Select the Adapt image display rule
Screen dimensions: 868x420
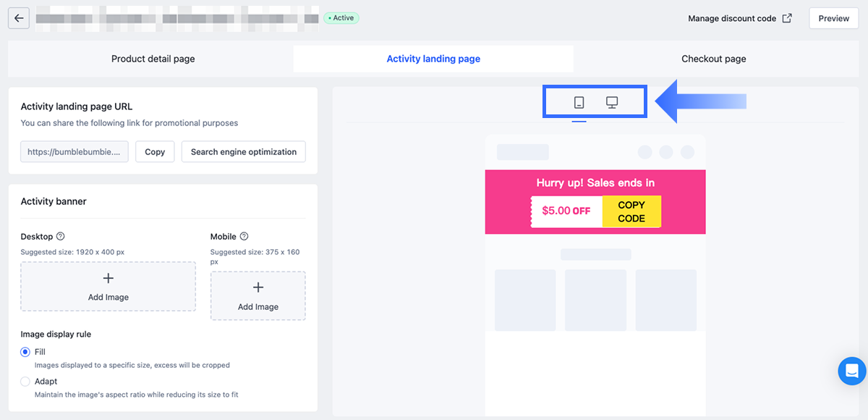point(25,382)
